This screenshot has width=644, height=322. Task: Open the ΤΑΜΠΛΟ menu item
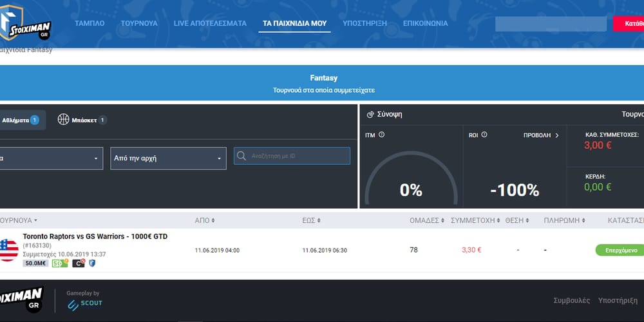tap(90, 23)
